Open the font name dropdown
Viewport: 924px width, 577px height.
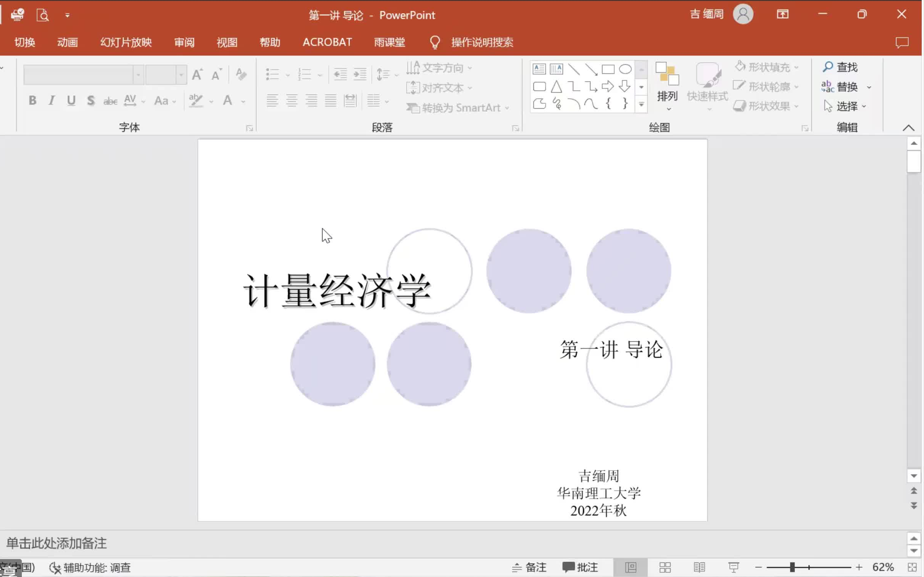[x=138, y=74]
